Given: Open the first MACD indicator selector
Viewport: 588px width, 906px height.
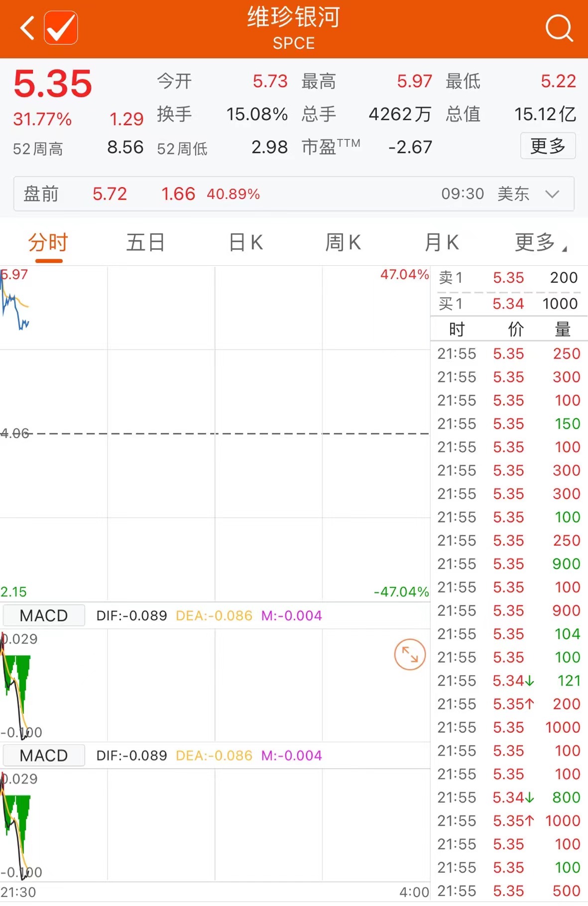Looking at the screenshot, I should [44, 615].
